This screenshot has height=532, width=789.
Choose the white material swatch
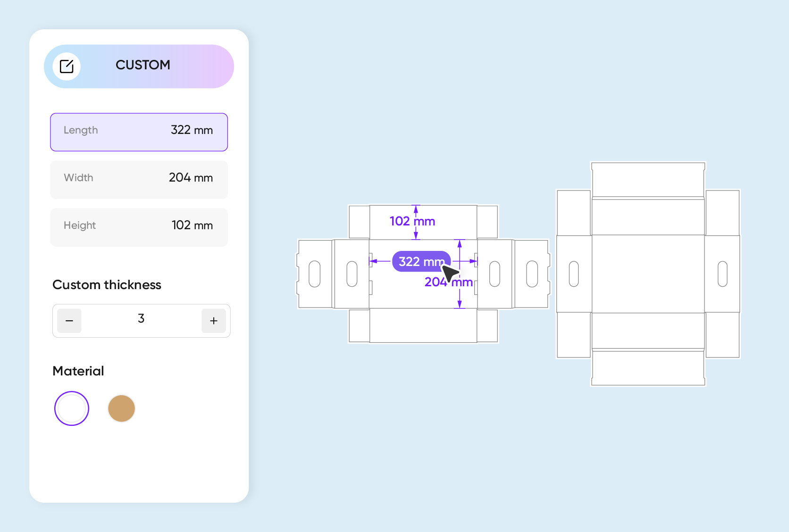point(72,408)
